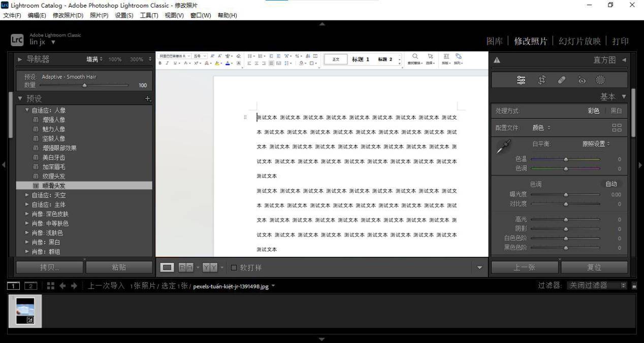Click the develop badge on filmstrip thumbnail
Viewport: 644px width, 343px height.
[30, 320]
